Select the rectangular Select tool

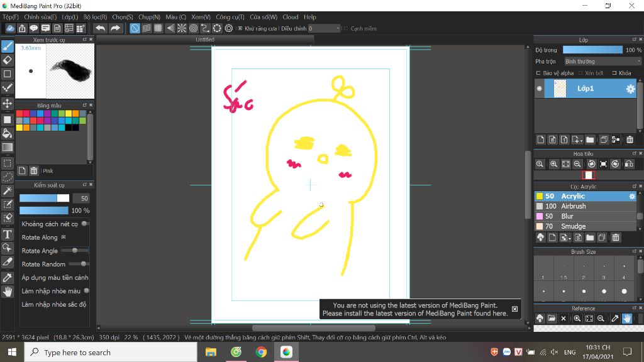pos(8,163)
